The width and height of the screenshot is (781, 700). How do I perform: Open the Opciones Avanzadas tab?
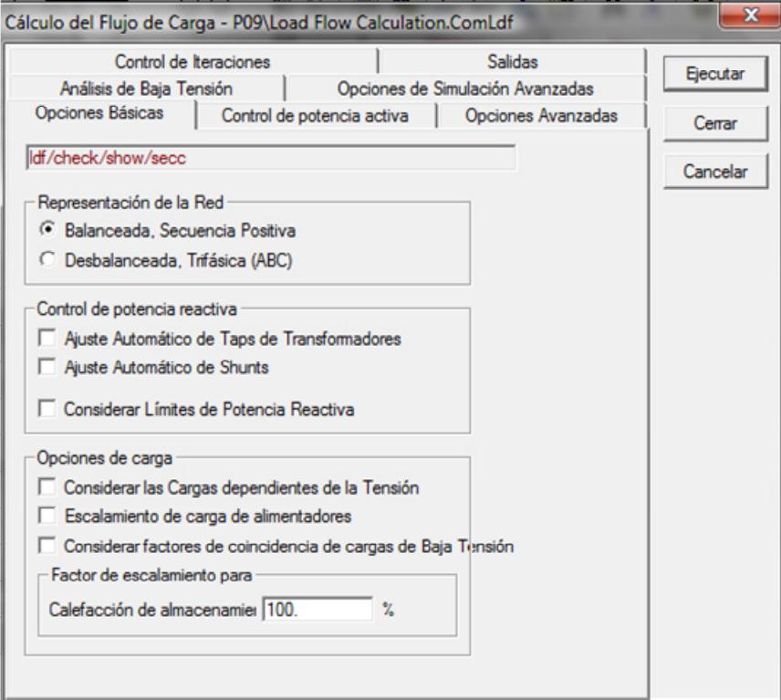click(540, 116)
